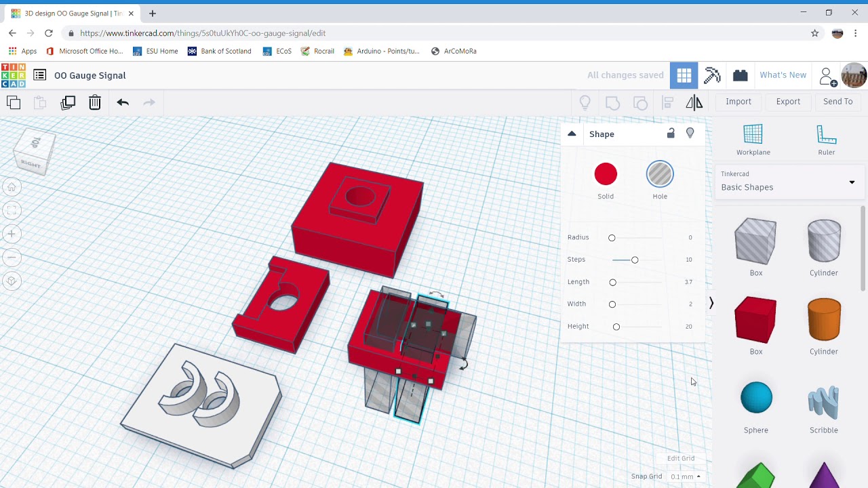Toggle shape visibility light bulb
868x488 pixels.
tap(690, 134)
